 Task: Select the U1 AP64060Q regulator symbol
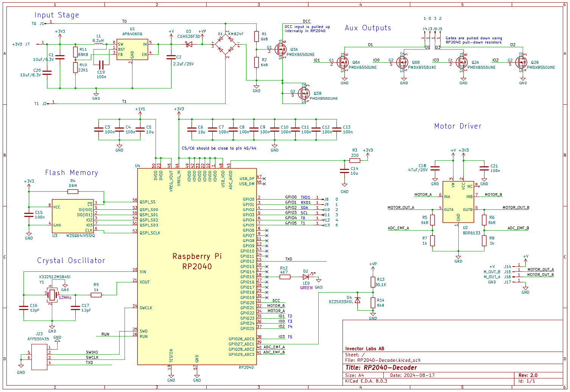[x=132, y=50]
